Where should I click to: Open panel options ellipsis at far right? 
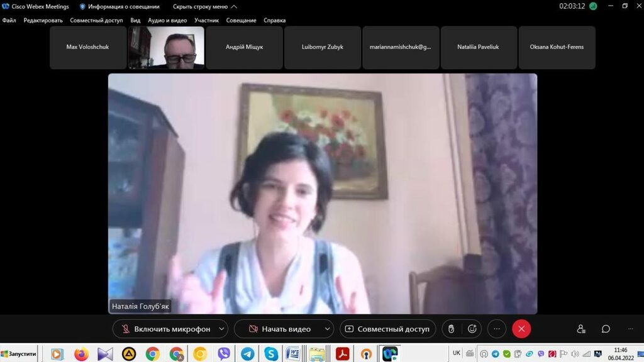(x=630, y=329)
